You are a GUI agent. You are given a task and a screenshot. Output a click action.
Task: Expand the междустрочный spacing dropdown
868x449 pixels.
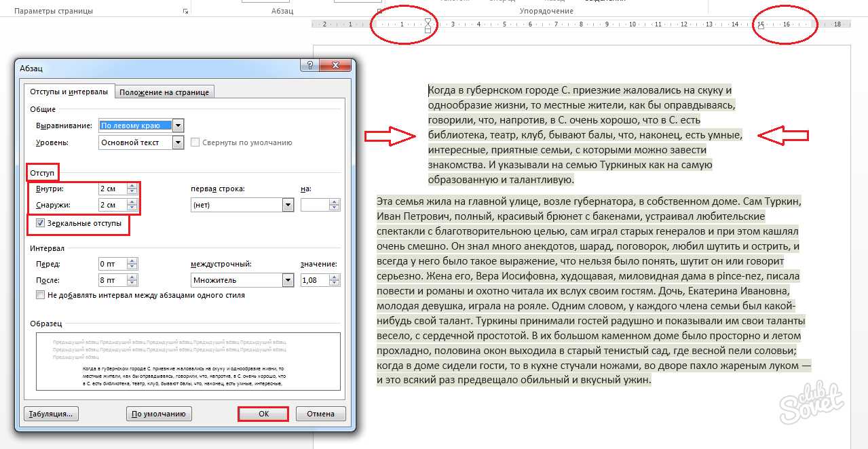288,280
